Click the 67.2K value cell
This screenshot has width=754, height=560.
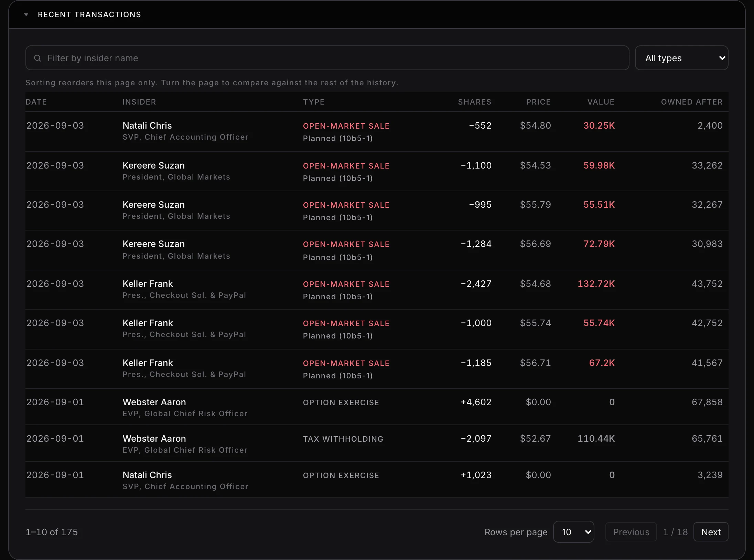pyautogui.click(x=602, y=363)
